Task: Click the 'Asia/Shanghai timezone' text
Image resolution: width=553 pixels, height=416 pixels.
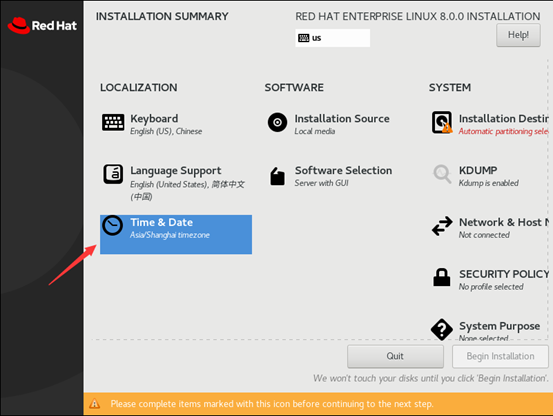Action: (x=170, y=235)
